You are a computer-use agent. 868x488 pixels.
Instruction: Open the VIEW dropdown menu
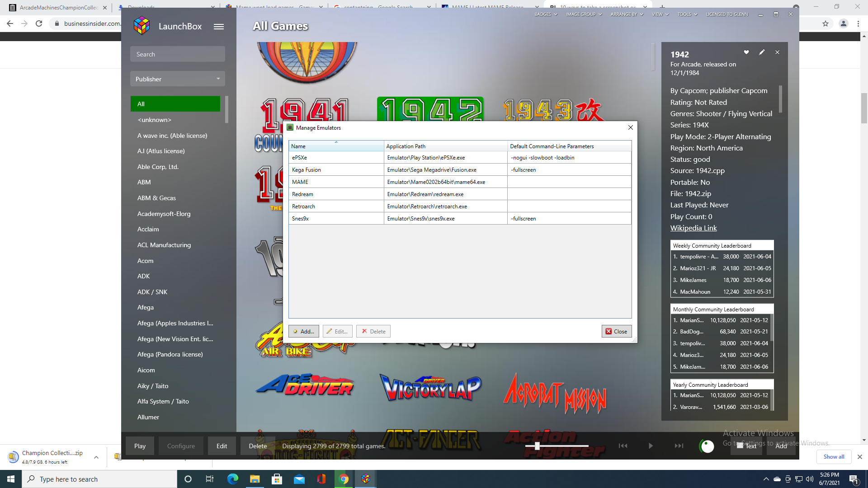660,14
